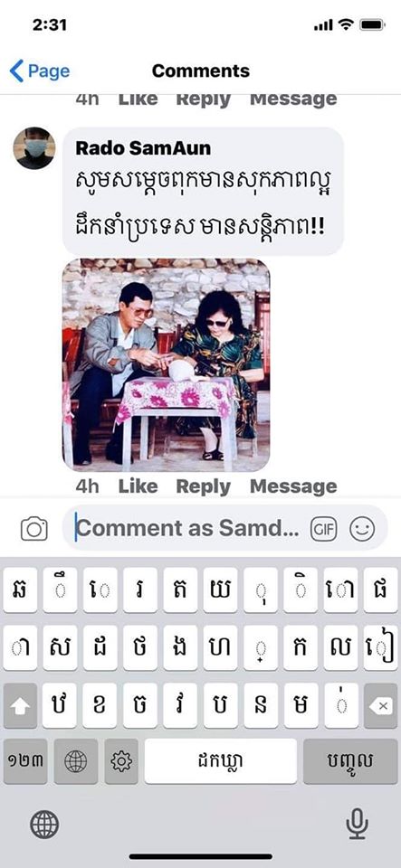
Task: Open keyboard settings gear key
Action: pyautogui.click(x=121, y=761)
